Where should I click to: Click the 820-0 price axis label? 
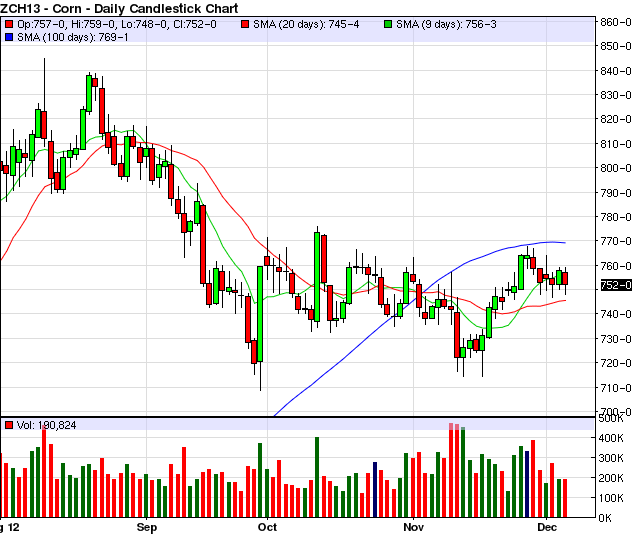pyautogui.click(x=616, y=119)
